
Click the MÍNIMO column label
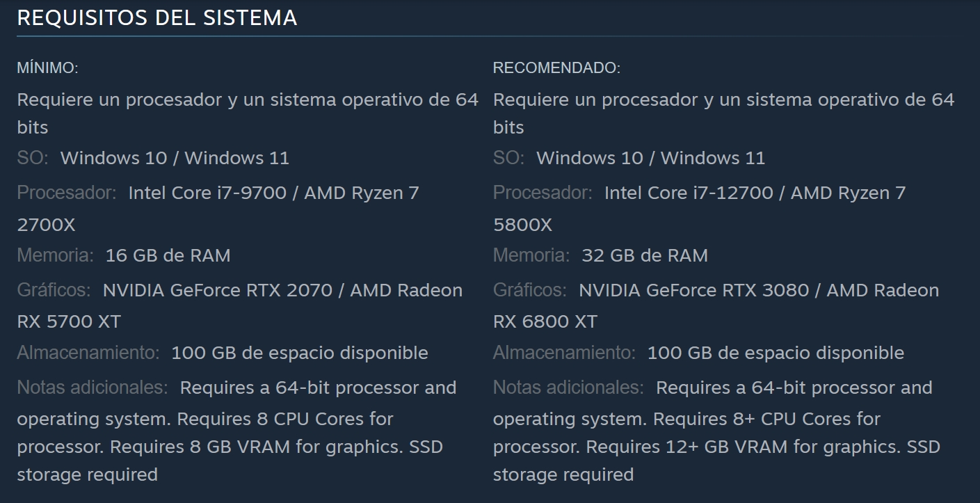pos(47,68)
